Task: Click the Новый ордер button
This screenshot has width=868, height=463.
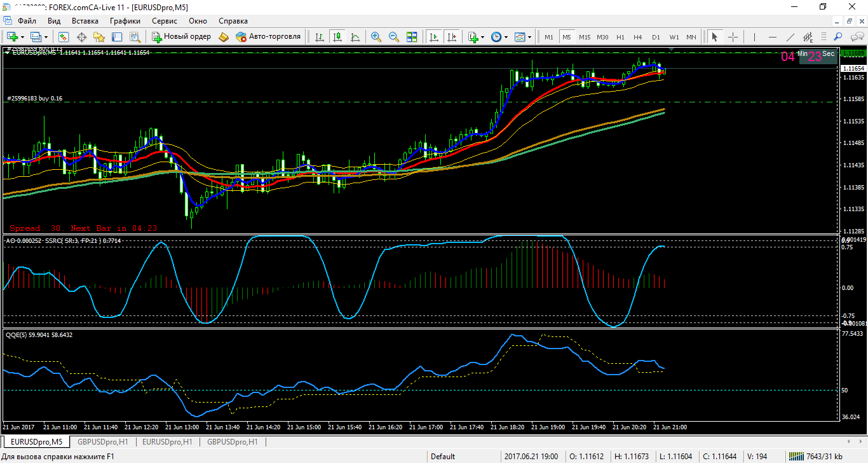Action: 181,37
